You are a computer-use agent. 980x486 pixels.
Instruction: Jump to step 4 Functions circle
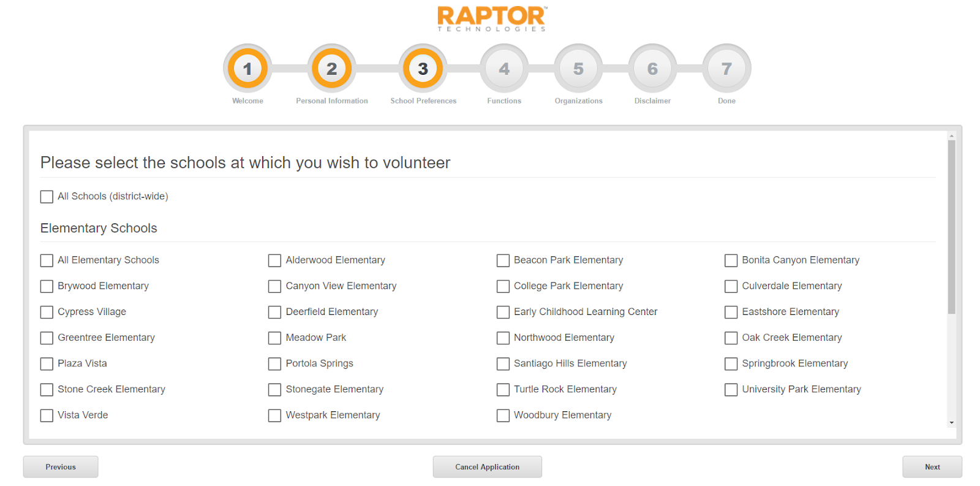504,69
